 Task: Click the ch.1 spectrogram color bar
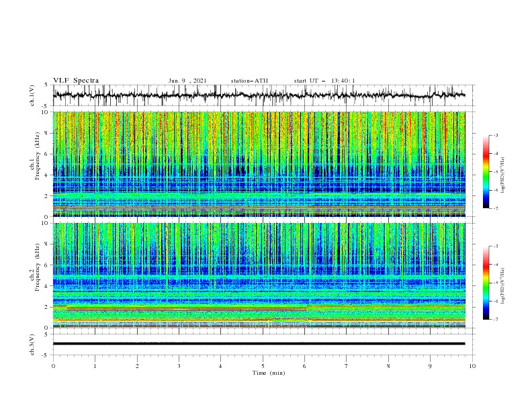pos(486,172)
